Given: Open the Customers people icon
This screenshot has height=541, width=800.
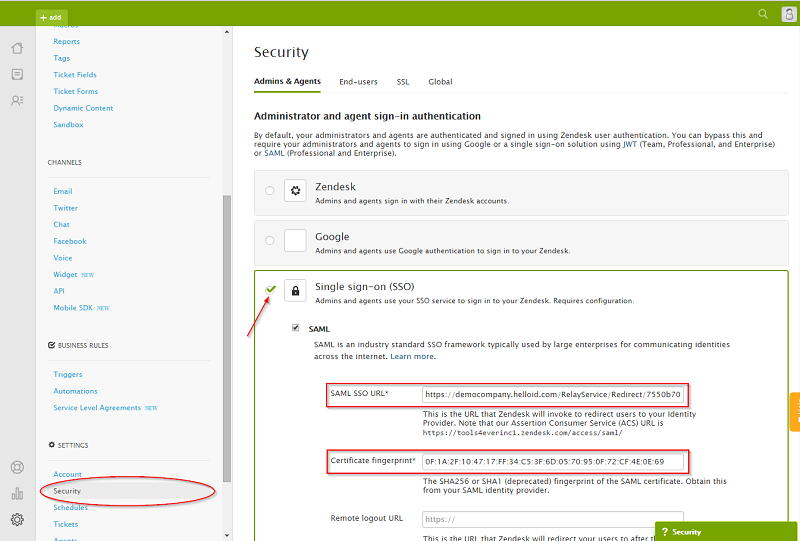Looking at the screenshot, I should [x=17, y=101].
